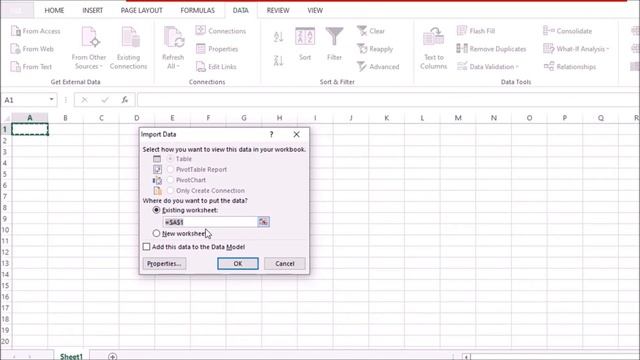Select the New worksheet radio button
Viewport: 640px width, 360px height.
[x=156, y=233]
